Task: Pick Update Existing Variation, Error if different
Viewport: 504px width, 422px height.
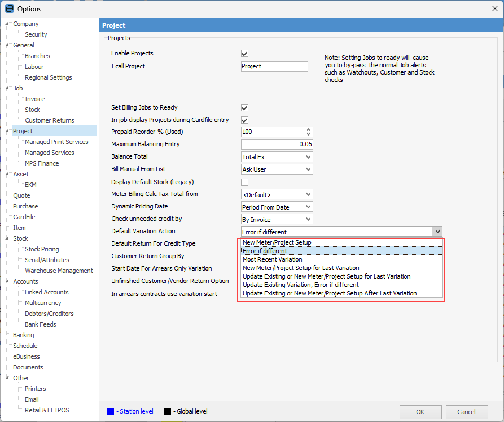Action: [x=300, y=285]
